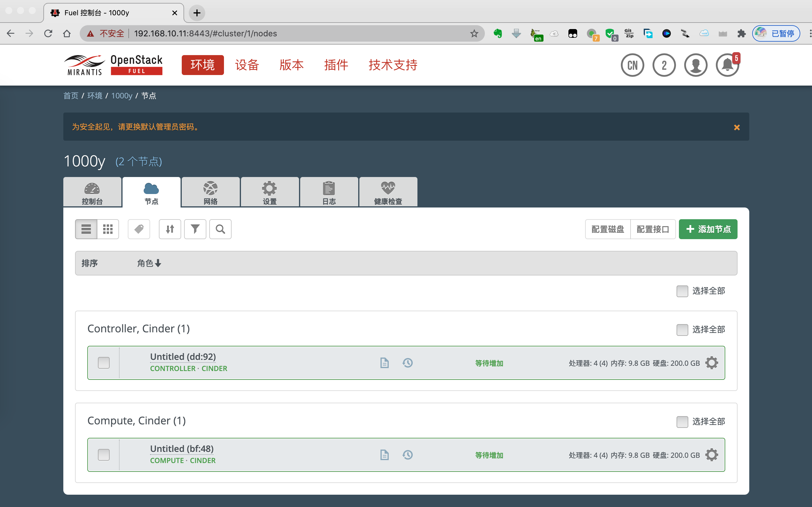
Task: Click the (2 个节点) node count text
Action: (139, 161)
